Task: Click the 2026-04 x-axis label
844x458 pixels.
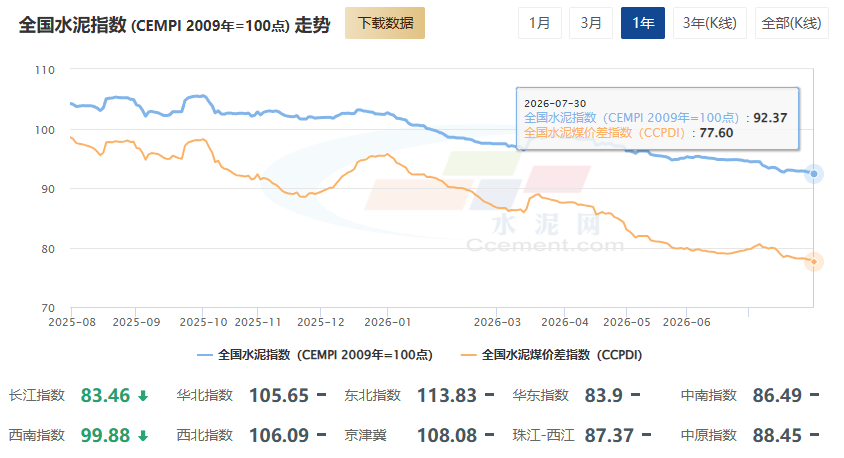Action: click(565, 322)
